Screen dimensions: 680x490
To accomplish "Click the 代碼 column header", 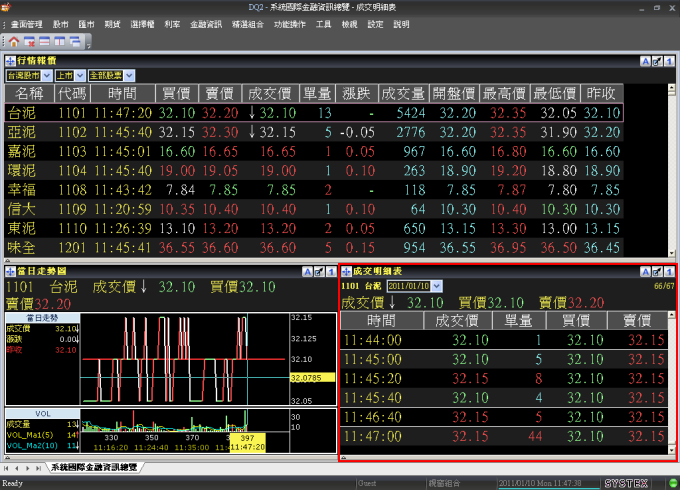I will (x=72, y=93).
